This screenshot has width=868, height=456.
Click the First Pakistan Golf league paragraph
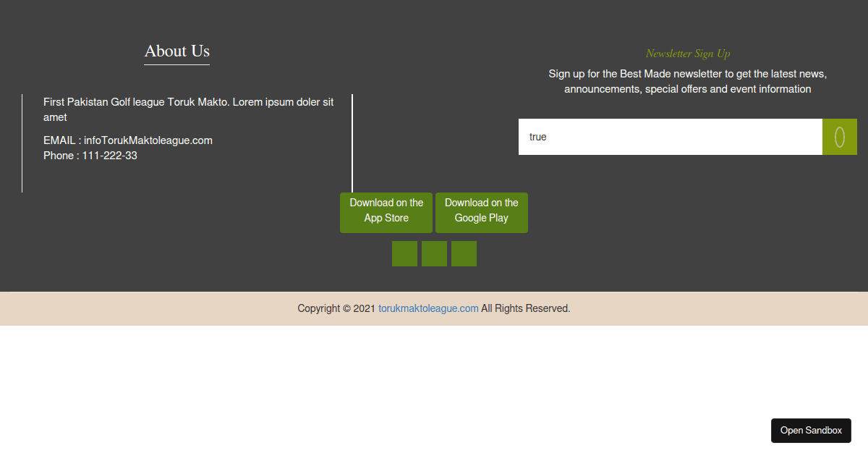(x=188, y=109)
